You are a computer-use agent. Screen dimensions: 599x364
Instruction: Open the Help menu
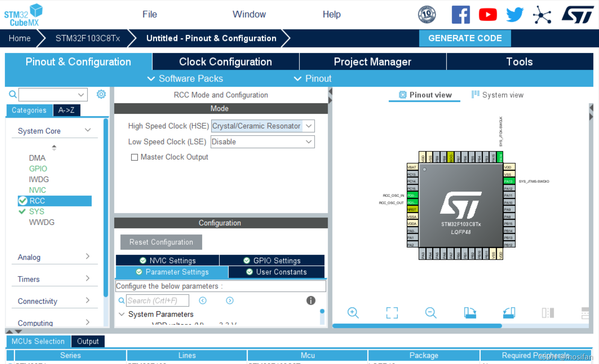(x=331, y=14)
